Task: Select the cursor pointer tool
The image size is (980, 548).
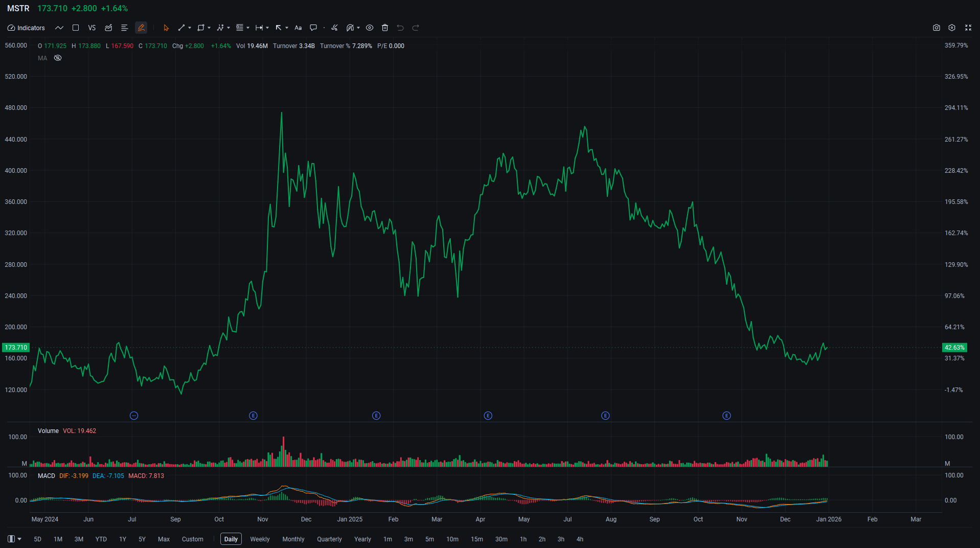Action: tap(166, 28)
